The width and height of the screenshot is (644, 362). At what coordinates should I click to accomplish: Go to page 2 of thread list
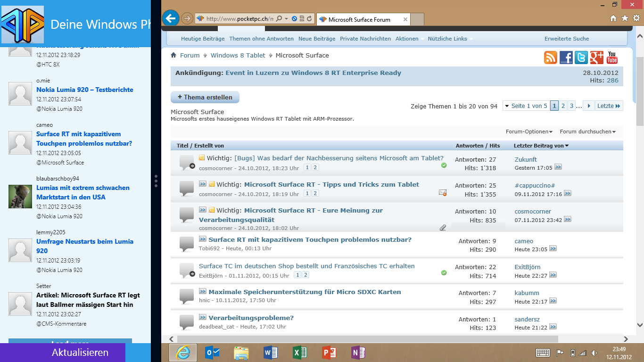pos(563,106)
